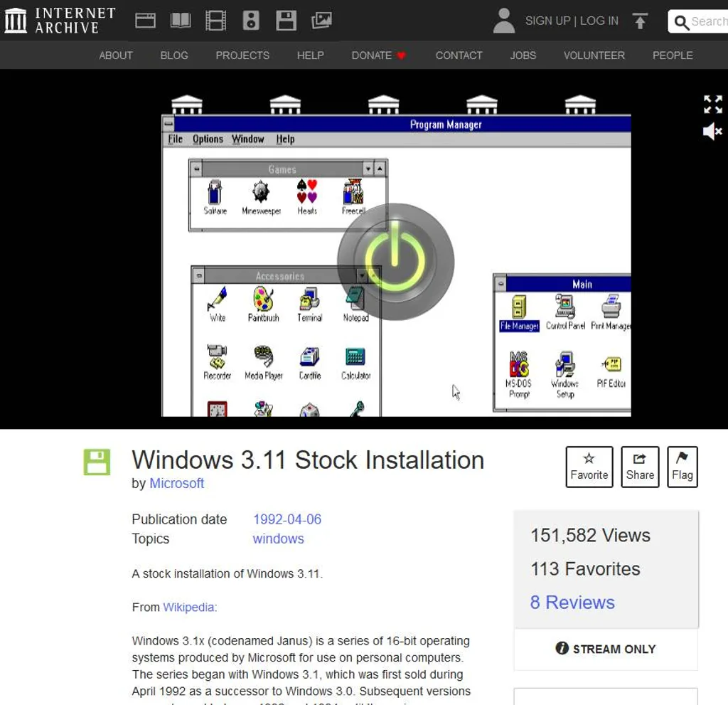
Task: Open the Texts book icon
Action: (x=181, y=21)
